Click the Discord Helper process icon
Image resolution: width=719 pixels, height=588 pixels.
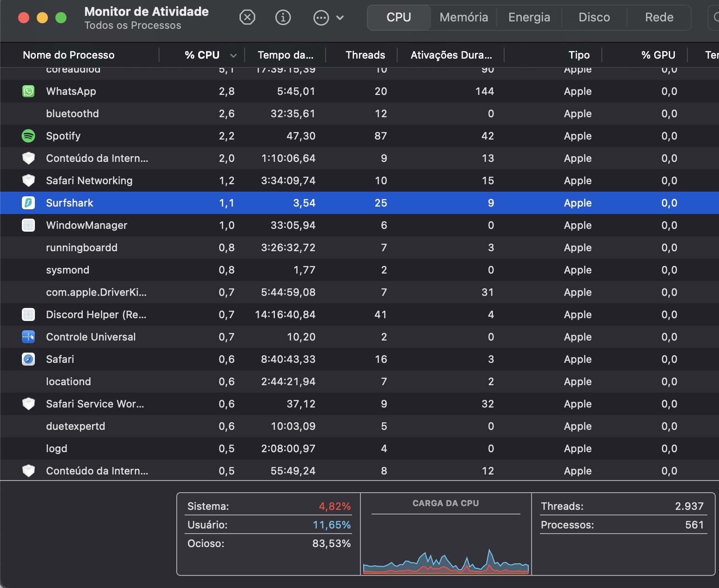28,314
